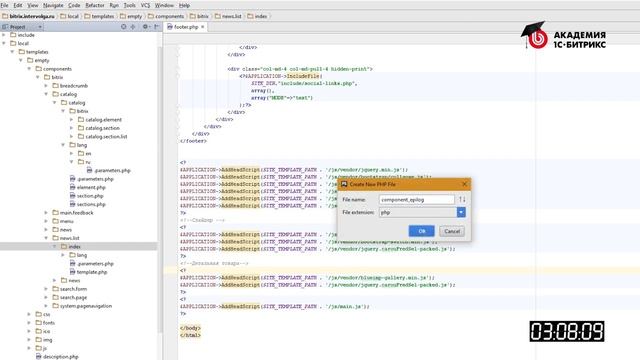The width and height of the screenshot is (640, 360).
Task: Expand the include folder
Action: tap(4, 35)
